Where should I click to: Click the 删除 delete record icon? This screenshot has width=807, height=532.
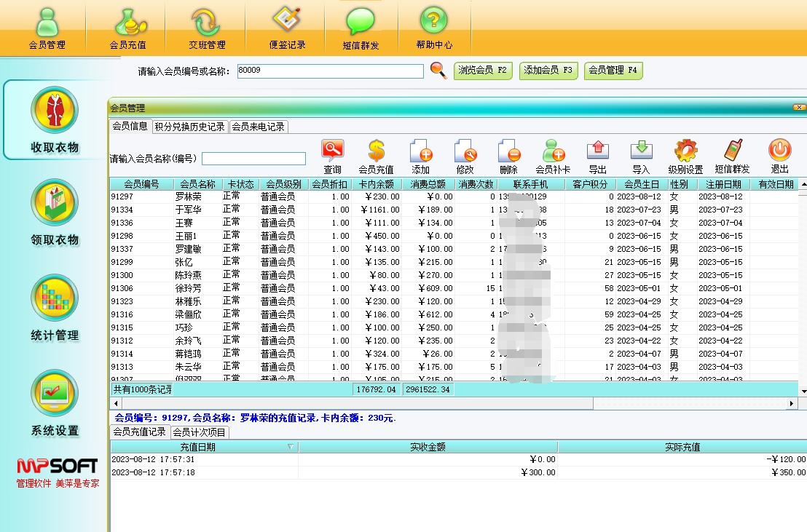[x=508, y=151]
